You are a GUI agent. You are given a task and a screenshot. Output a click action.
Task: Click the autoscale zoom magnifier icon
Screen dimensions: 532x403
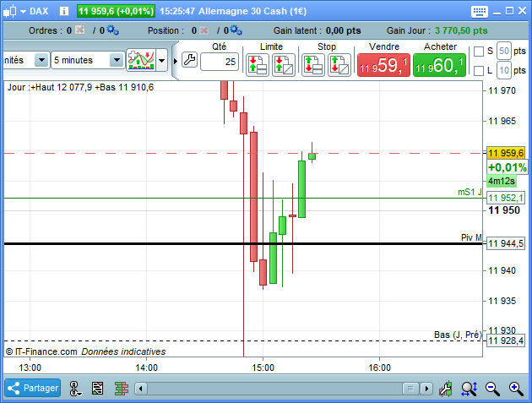470,389
